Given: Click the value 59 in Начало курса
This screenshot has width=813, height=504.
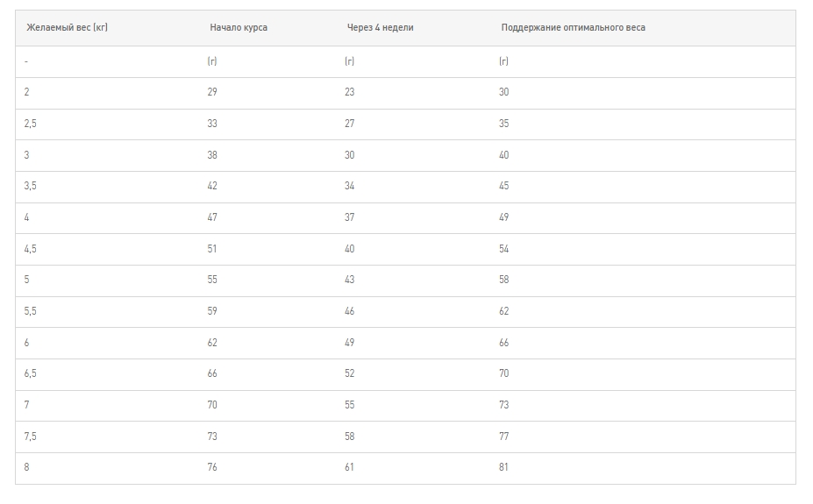Looking at the screenshot, I should [x=212, y=311].
